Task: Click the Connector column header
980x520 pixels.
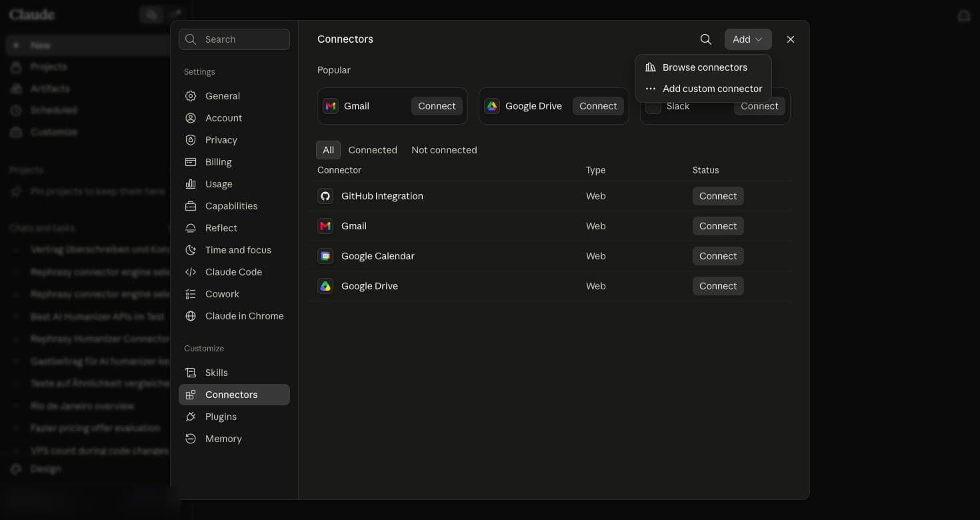Action: (x=339, y=170)
